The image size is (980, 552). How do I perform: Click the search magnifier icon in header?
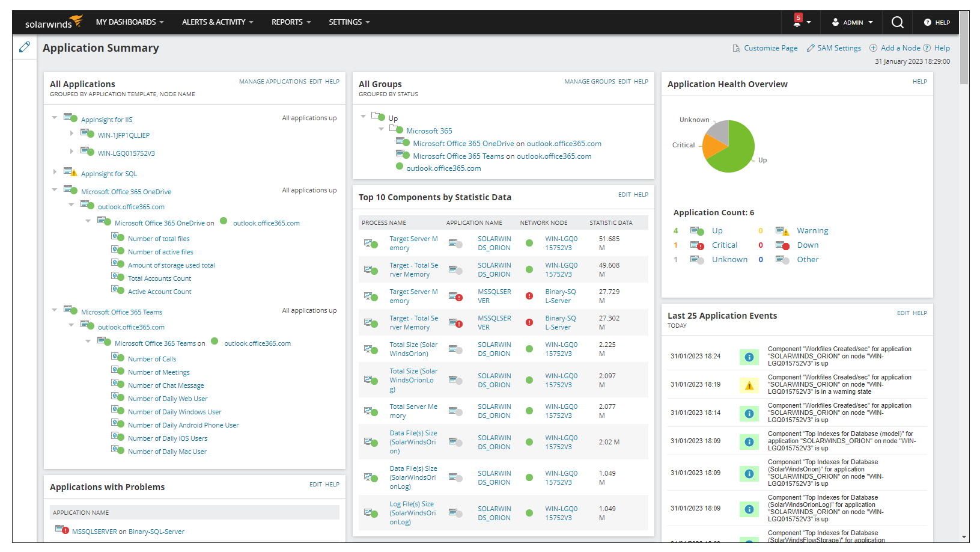point(897,22)
